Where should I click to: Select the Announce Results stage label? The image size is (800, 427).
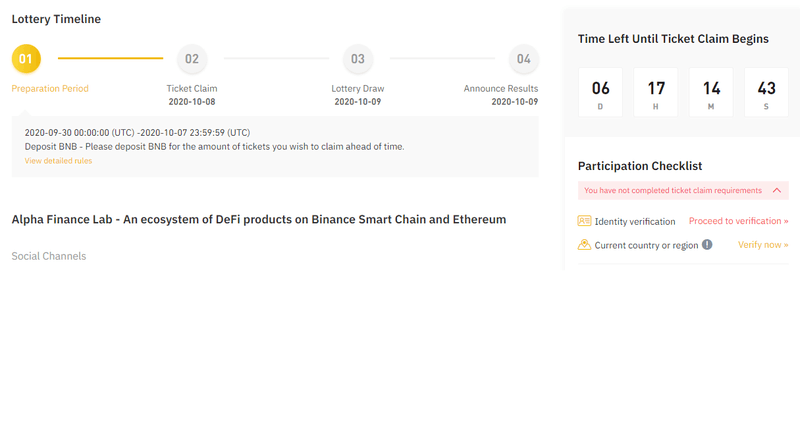(501, 89)
